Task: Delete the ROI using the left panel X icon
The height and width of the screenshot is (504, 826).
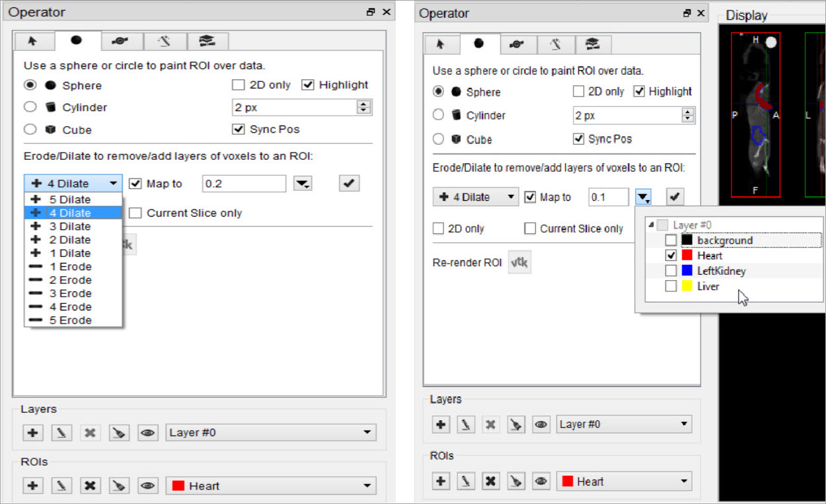Action: click(91, 486)
